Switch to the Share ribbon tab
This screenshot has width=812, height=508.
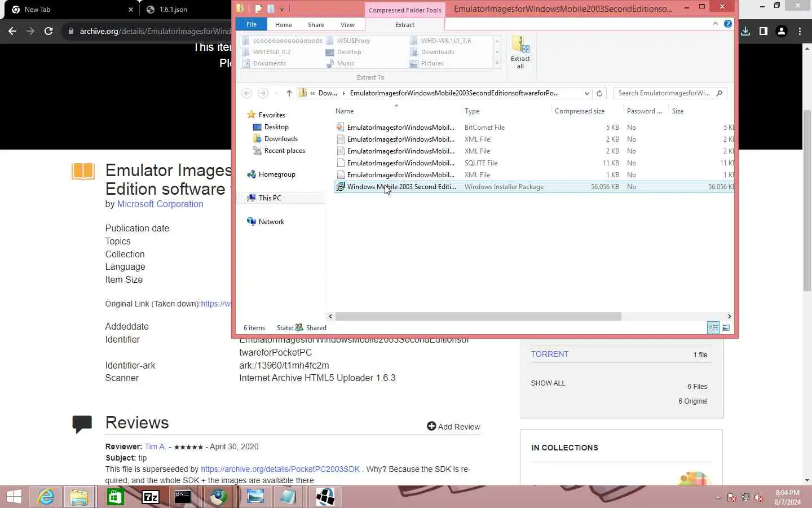pyautogui.click(x=316, y=25)
